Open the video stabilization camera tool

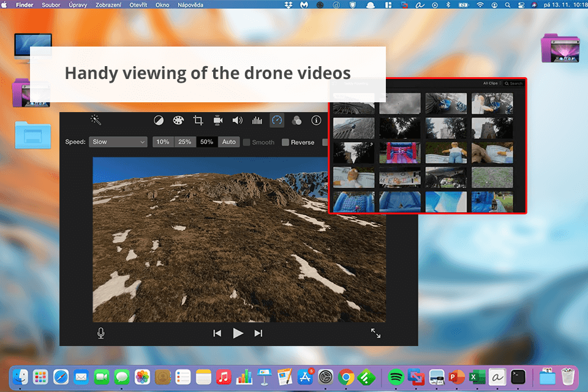(x=218, y=121)
